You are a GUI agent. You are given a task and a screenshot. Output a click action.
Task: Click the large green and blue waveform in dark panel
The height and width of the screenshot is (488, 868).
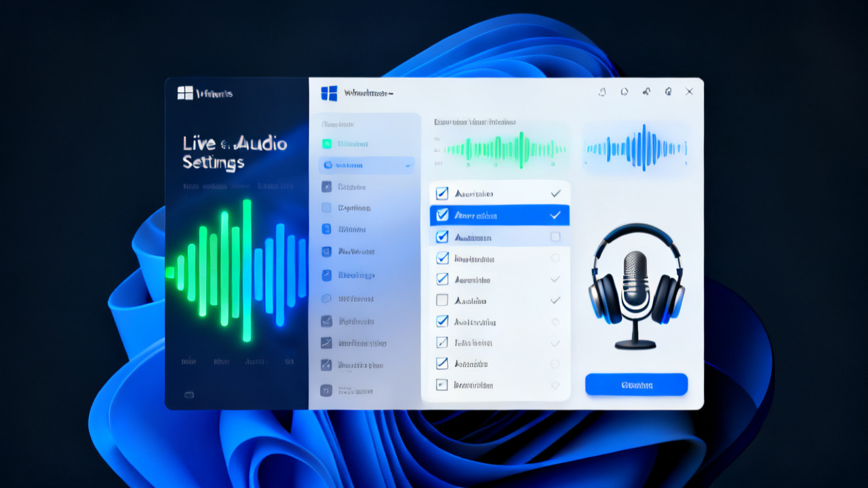click(x=237, y=271)
